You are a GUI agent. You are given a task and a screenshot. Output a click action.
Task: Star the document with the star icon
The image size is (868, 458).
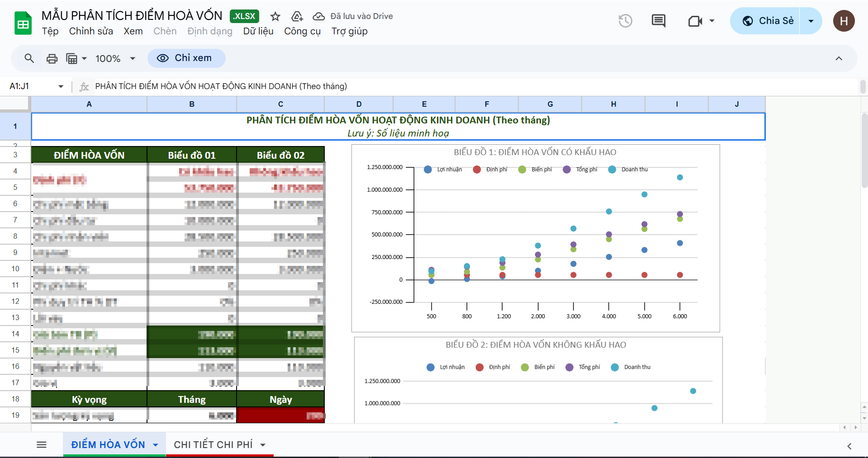pyautogui.click(x=275, y=17)
